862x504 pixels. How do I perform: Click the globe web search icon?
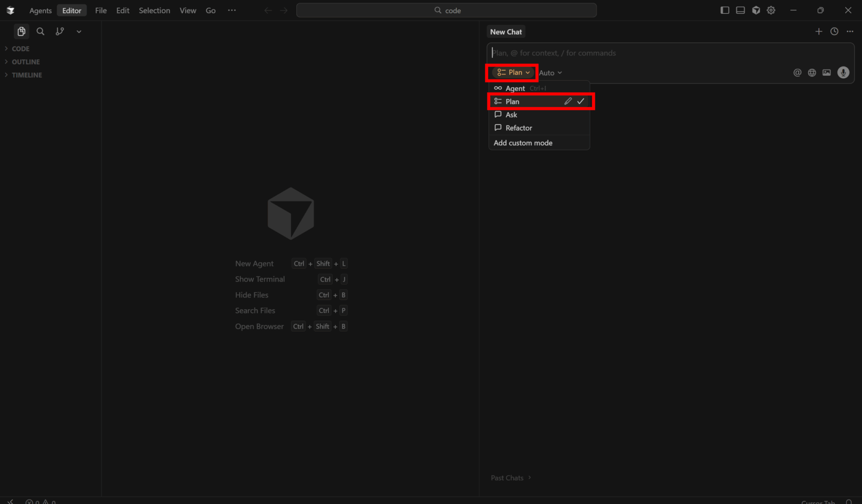[x=812, y=73]
